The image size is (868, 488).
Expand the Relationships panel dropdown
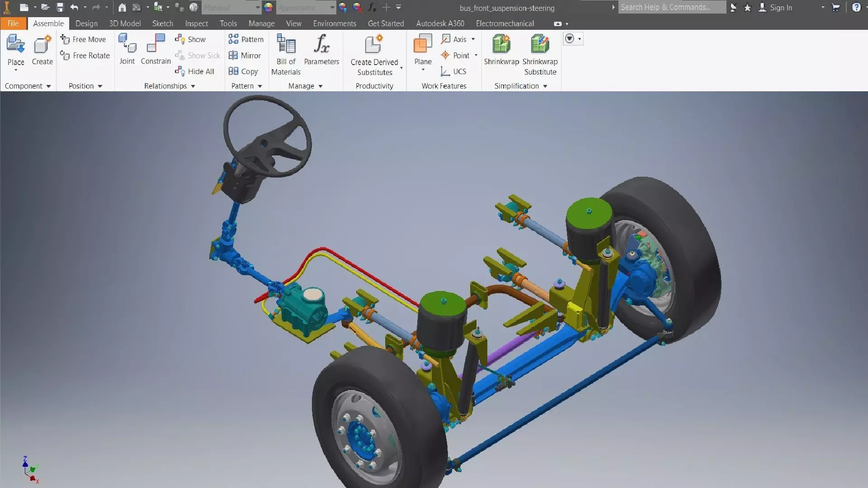(193, 86)
